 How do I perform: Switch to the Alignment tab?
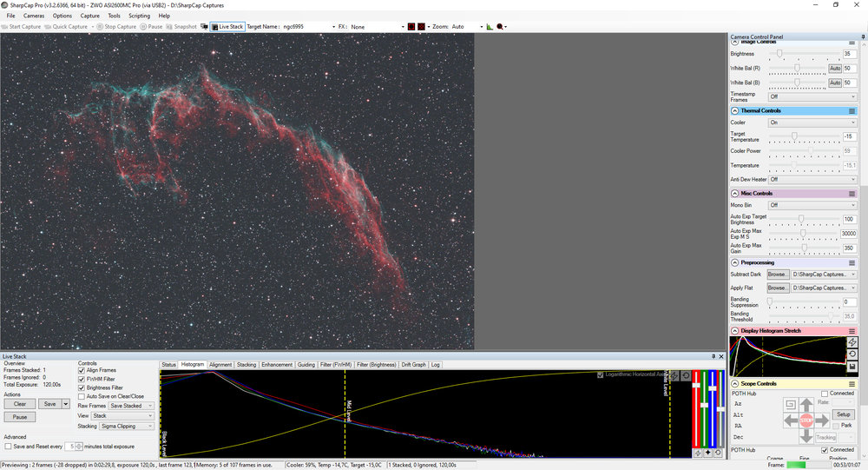pyautogui.click(x=220, y=365)
